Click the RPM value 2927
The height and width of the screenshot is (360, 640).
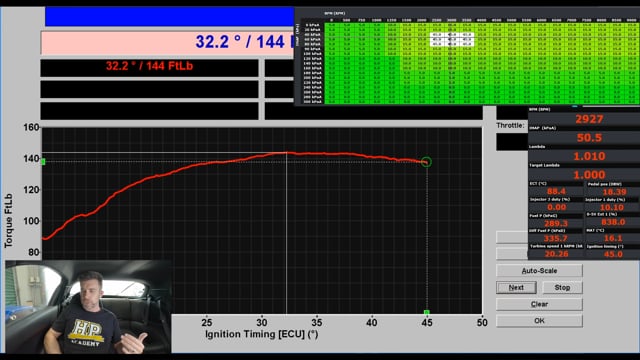(589, 119)
